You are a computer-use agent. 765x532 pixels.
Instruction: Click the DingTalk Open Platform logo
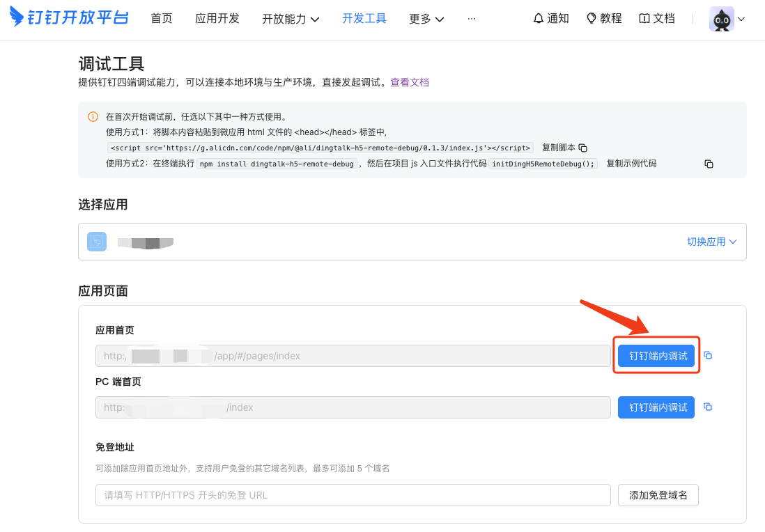(69, 17)
